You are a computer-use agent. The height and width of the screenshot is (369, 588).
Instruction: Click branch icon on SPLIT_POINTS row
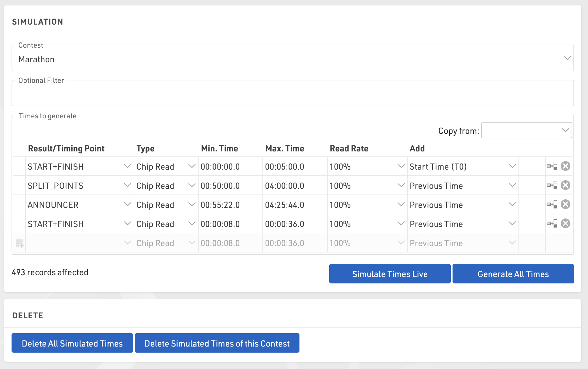(x=552, y=185)
